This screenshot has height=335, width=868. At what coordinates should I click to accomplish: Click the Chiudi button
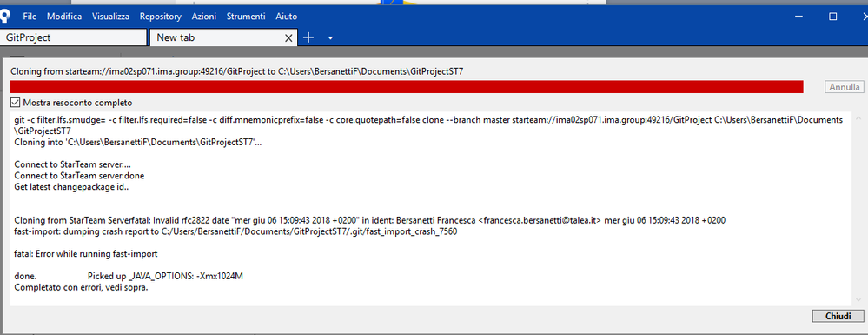(838, 316)
